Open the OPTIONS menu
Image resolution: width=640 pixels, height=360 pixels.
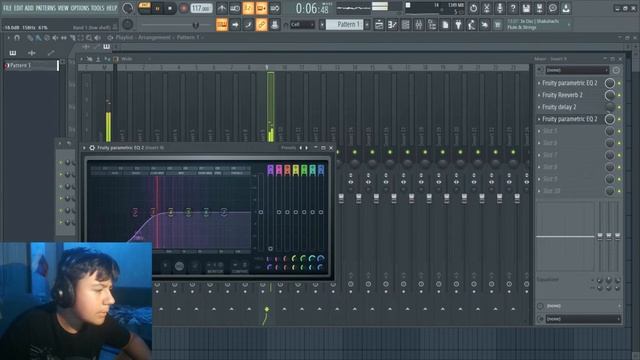[x=80, y=8]
